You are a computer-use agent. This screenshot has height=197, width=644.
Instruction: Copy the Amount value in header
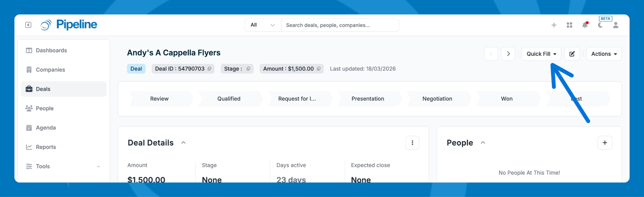pyautogui.click(x=319, y=69)
